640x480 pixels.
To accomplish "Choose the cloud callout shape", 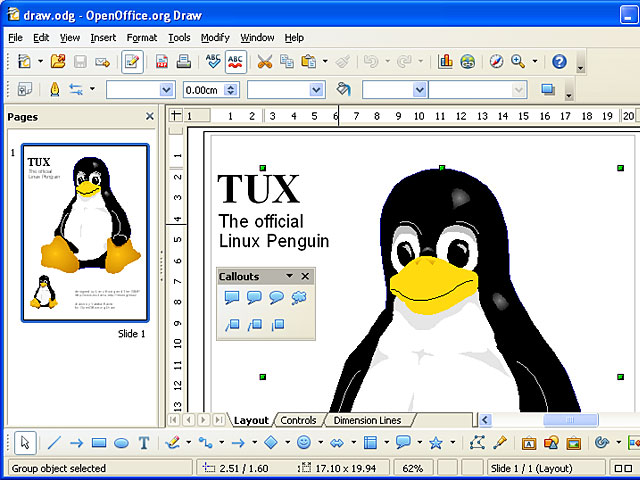I will pos(298,297).
